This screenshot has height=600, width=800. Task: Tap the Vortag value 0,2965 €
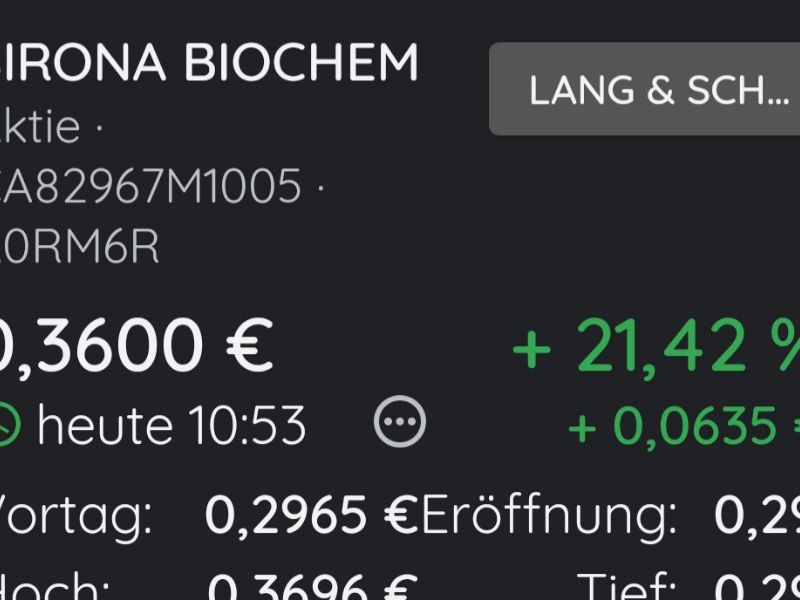(x=311, y=515)
